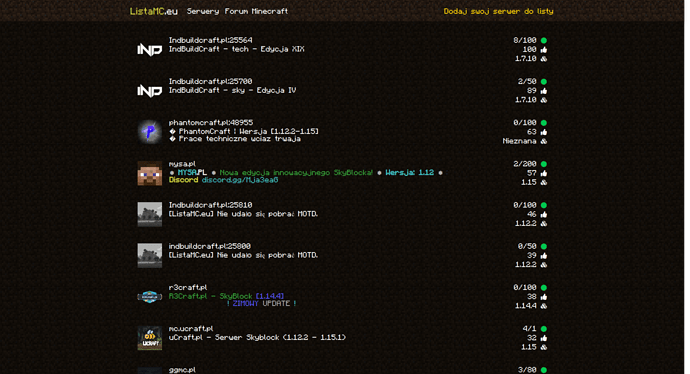The image size is (690, 374).
Task: Click green online status dot beside 2/200
Action: tap(544, 164)
